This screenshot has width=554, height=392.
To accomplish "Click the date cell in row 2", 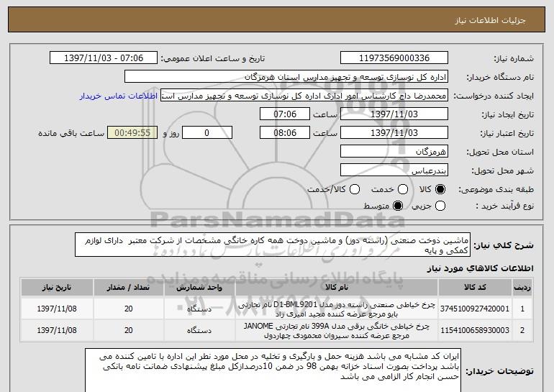I will pos(57,330).
